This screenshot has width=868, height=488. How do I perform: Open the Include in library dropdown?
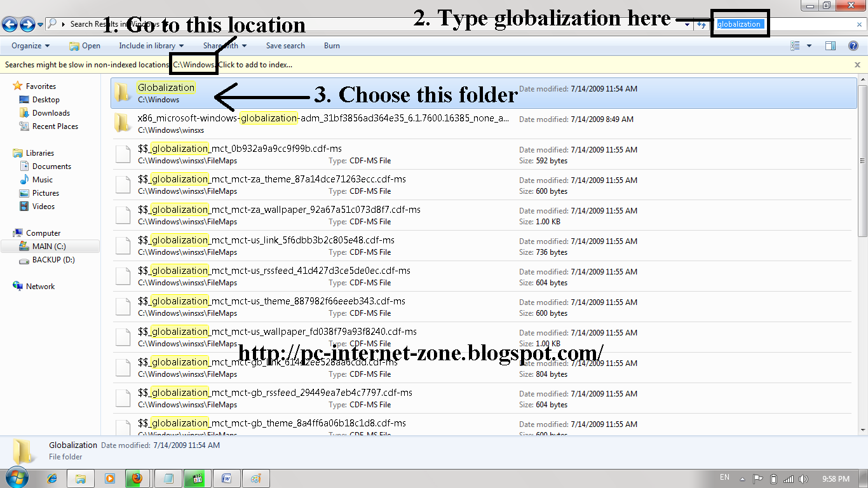(x=151, y=46)
